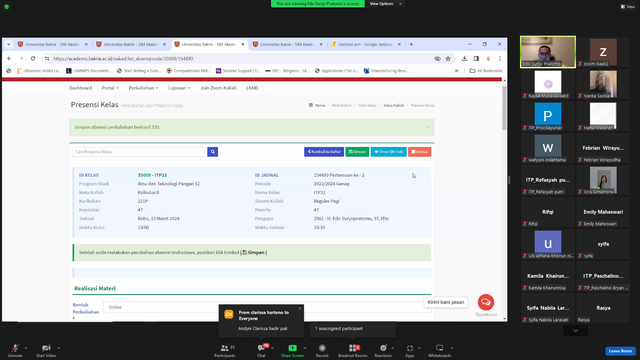Viewport: 640px width, 360px height.
Task: Select Ivanka Saskia video thumbnail
Action: [x=603, y=84]
